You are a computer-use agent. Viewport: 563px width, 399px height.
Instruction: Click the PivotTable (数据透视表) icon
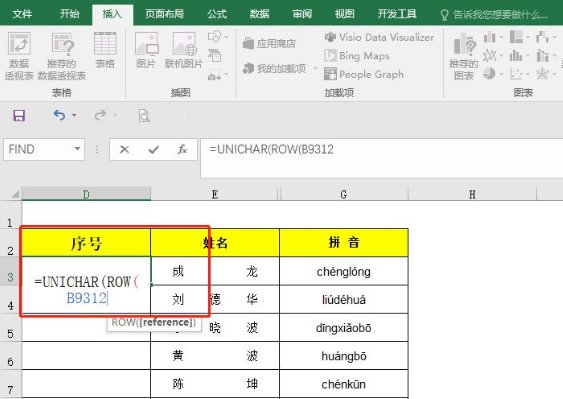click(19, 56)
